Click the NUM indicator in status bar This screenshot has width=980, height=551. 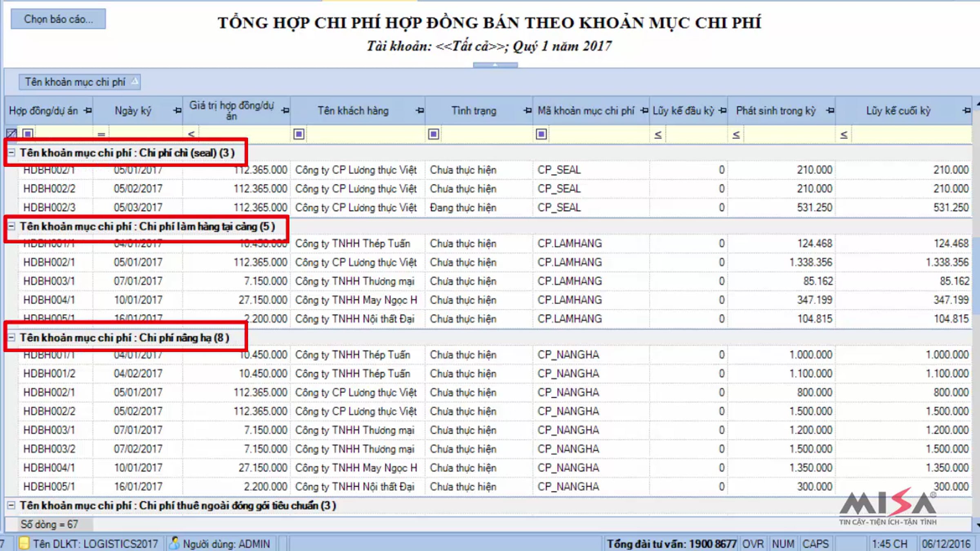click(x=783, y=544)
